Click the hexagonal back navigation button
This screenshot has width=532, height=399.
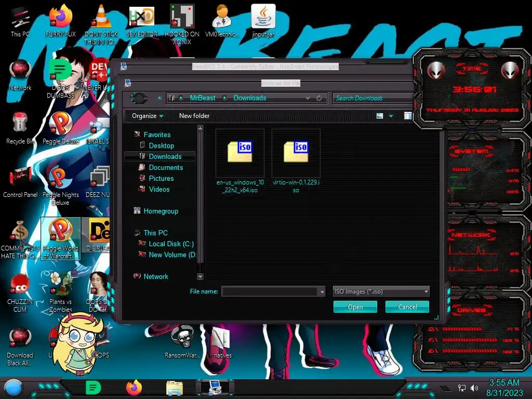(139, 98)
